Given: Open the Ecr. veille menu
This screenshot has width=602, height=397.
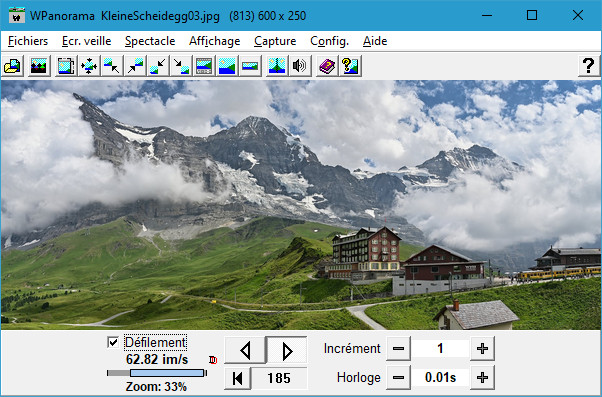Looking at the screenshot, I should (x=86, y=41).
